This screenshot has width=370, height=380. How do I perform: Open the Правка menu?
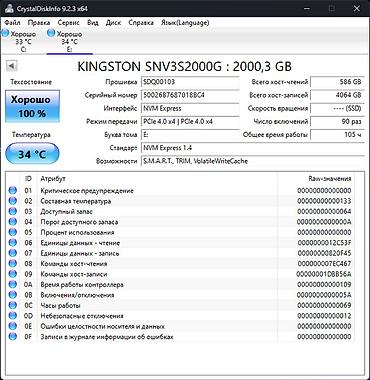pyautogui.click(x=39, y=23)
